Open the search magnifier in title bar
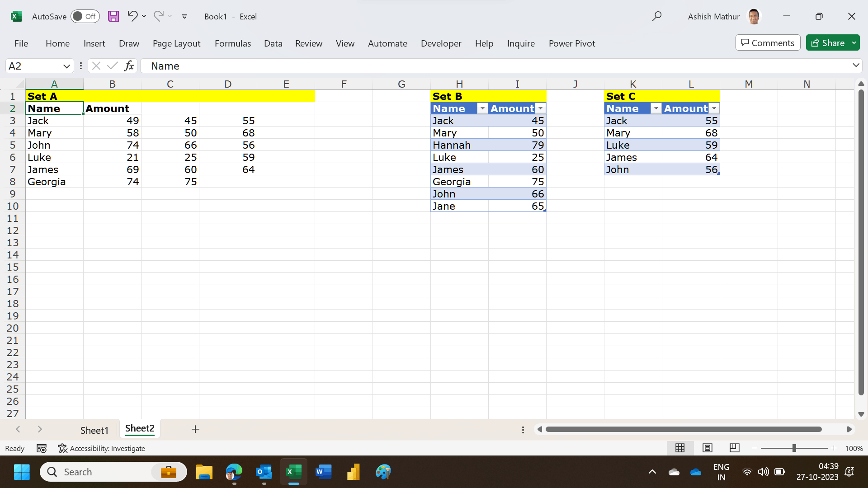The width and height of the screenshot is (868, 488). point(657,16)
